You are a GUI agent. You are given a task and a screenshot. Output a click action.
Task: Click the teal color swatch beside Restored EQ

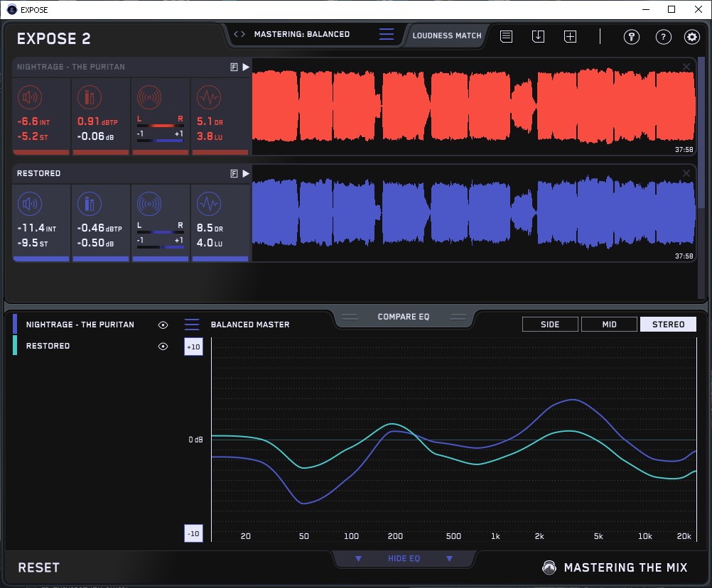coord(15,345)
